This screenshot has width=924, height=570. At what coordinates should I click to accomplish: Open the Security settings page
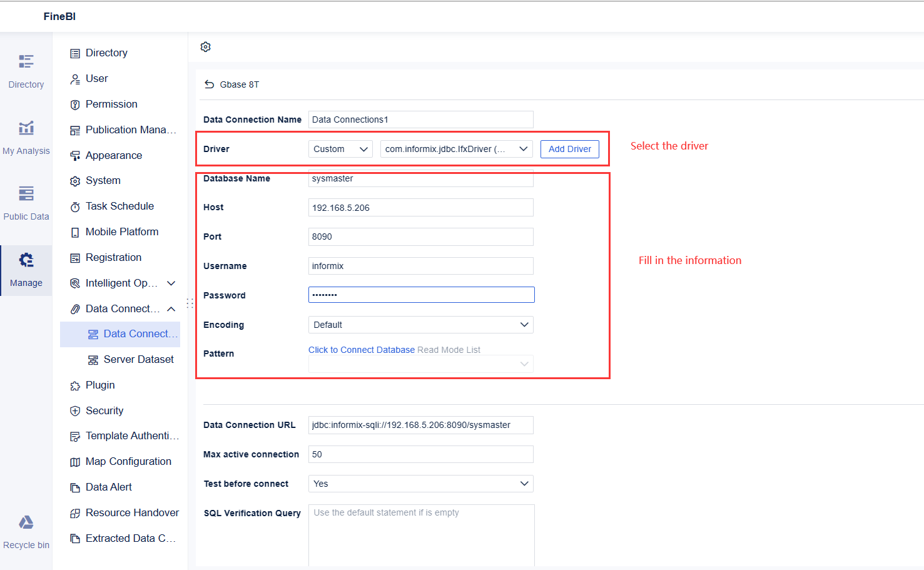[x=104, y=411]
